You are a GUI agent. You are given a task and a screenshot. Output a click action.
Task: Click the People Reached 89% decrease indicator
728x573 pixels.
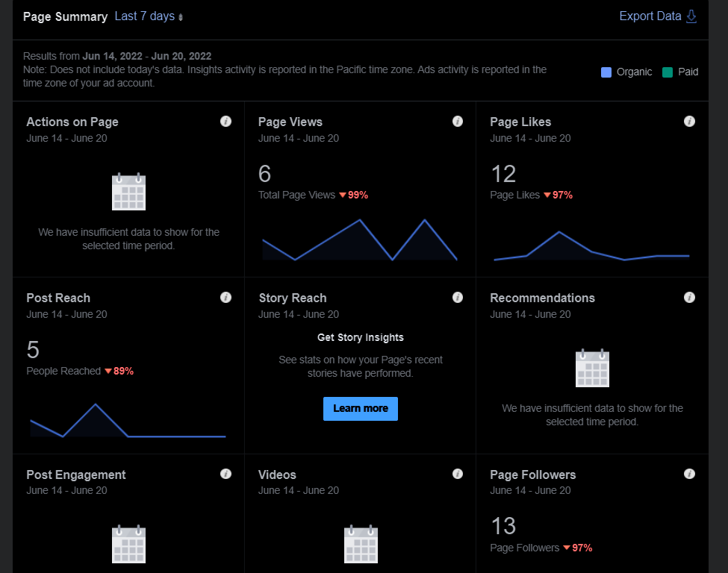pos(119,371)
